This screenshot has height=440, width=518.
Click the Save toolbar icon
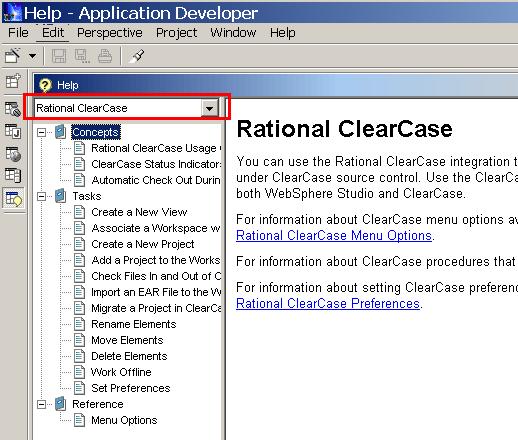point(59,56)
